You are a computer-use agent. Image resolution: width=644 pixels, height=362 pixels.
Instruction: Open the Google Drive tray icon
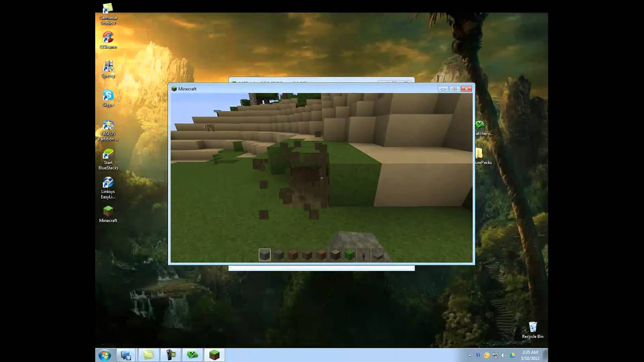coord(512,355)
